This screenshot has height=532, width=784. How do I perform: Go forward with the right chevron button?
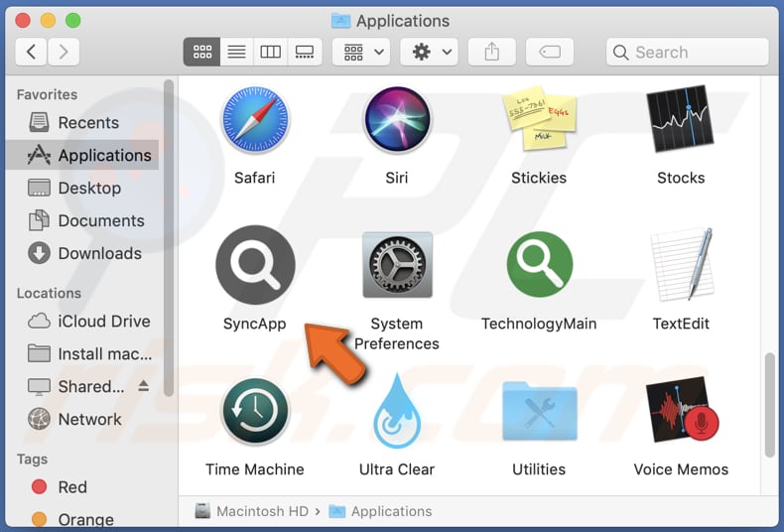(64, 52)
